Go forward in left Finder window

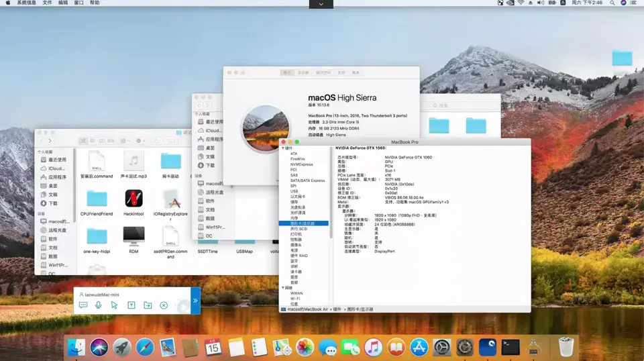(x=50, y=141)
